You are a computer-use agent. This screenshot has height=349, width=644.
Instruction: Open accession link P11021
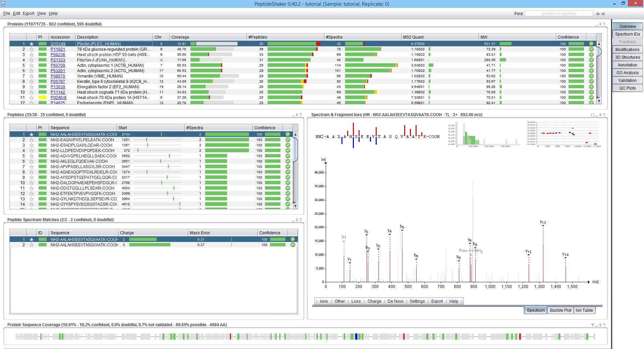pos(58,49)
